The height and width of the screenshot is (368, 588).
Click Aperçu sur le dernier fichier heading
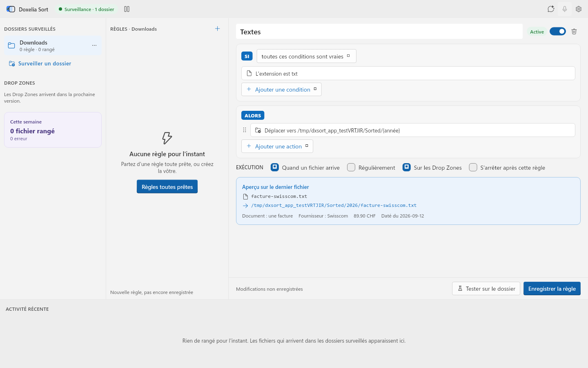click(x=276, y=187)
